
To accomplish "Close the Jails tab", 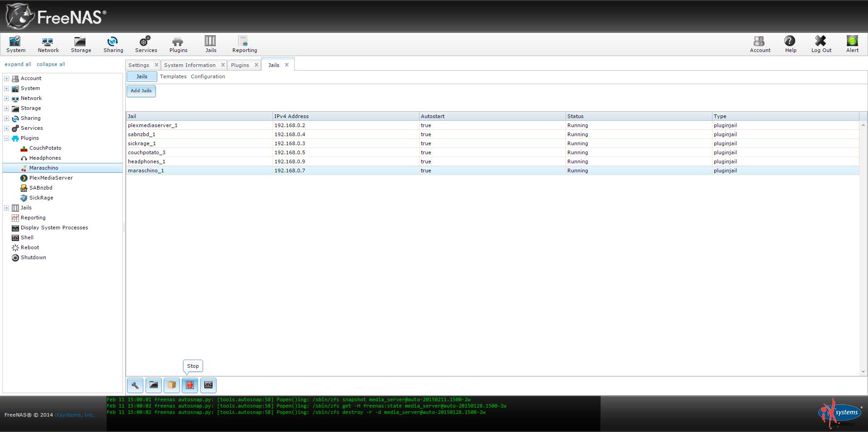I will point(287,65).
